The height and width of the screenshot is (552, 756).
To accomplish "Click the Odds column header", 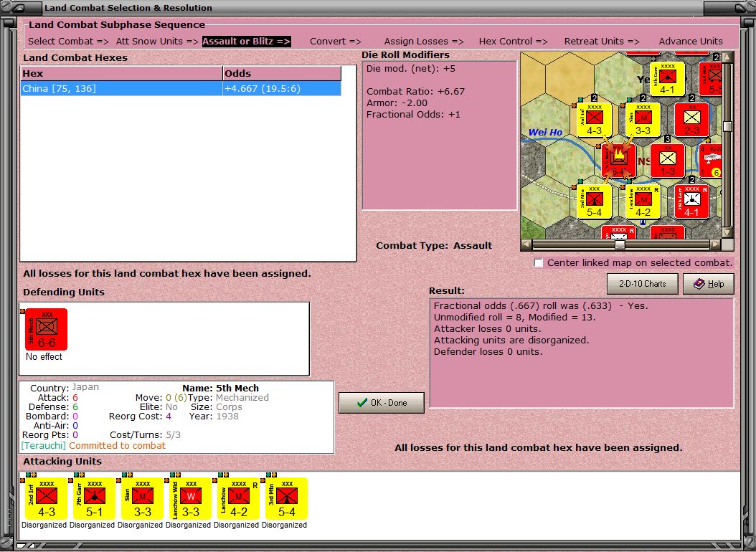I will [282, 74].
